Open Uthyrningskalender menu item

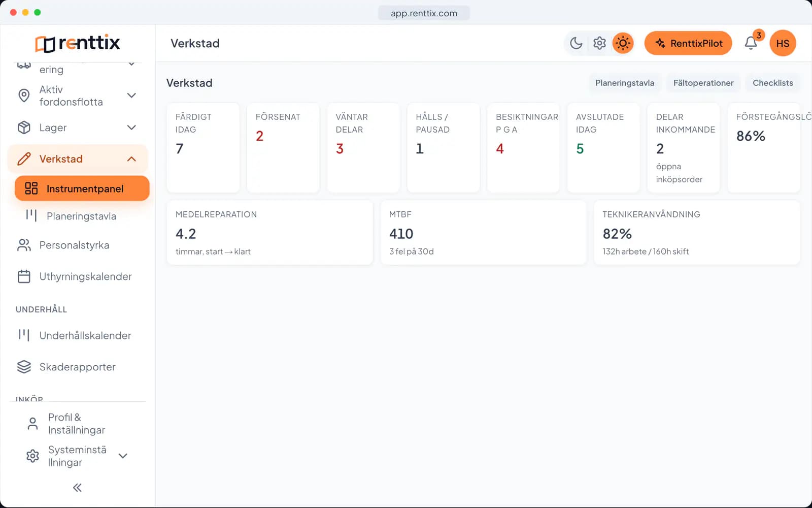click(78, 276)
